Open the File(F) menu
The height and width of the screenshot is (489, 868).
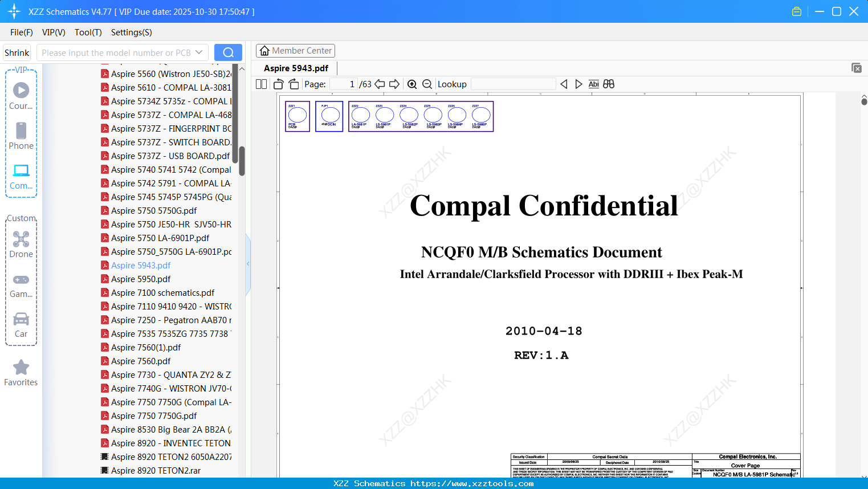tap(22, 32)
